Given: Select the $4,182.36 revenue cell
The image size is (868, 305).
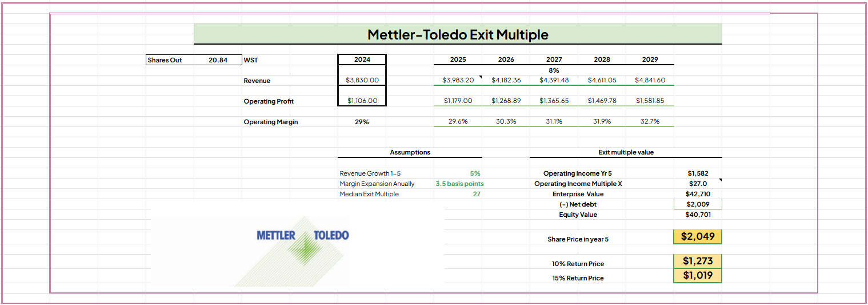Looking at the screenshot, I should pos(506,80).
